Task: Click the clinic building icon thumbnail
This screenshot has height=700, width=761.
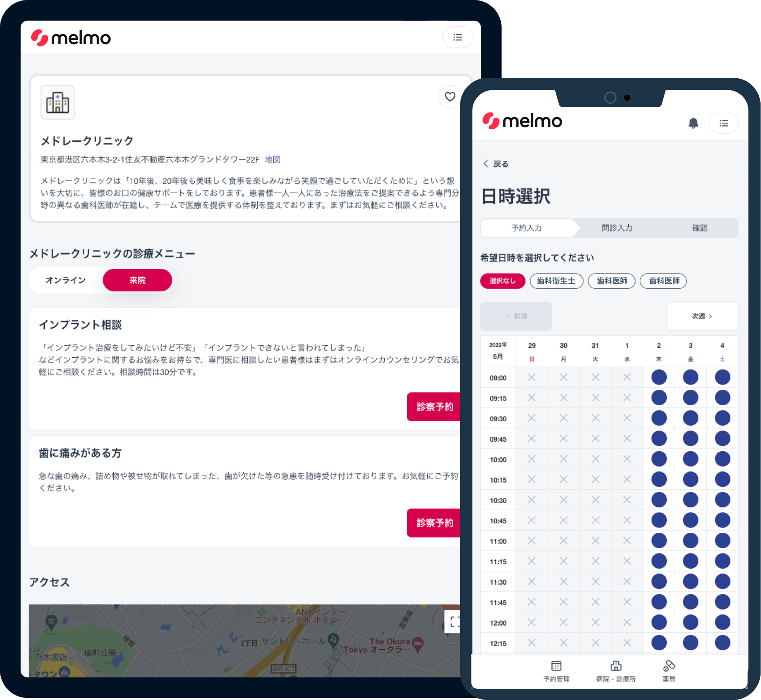Action: [x=58, y=102]
